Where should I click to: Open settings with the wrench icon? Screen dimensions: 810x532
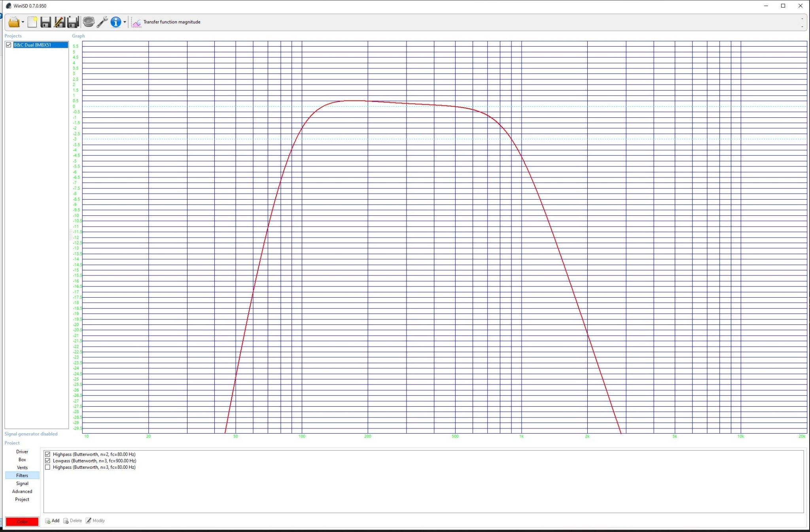click(102, 22)
